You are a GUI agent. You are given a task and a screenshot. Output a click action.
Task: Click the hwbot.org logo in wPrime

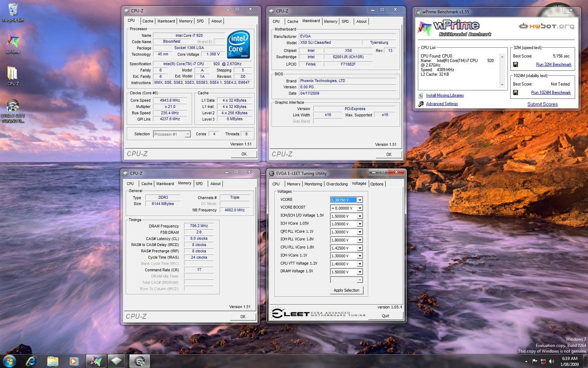click(x=546, y=26)
